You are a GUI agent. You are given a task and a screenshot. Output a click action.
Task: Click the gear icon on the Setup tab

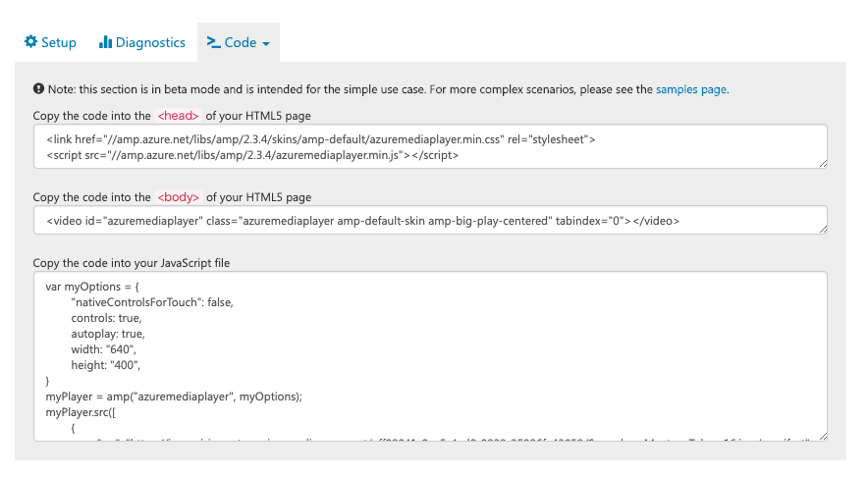(x=30, y=42)
